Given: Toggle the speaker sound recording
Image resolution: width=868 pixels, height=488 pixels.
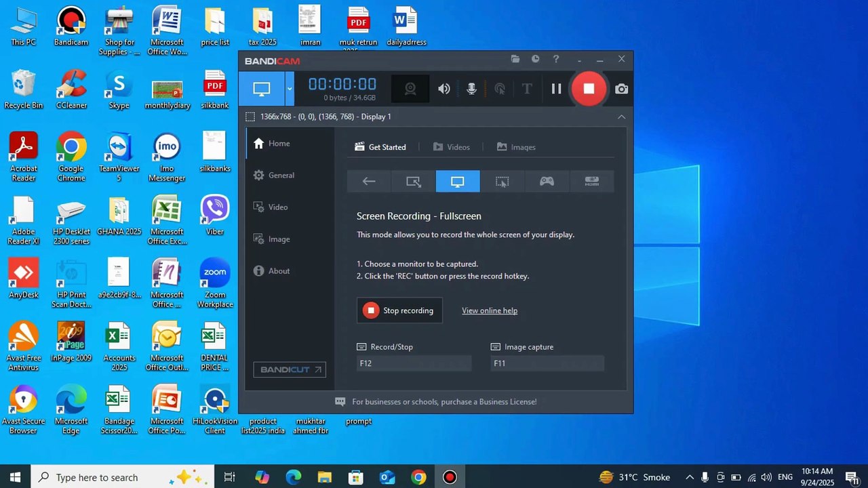Looking at the screenshot, I should (444, 89).
